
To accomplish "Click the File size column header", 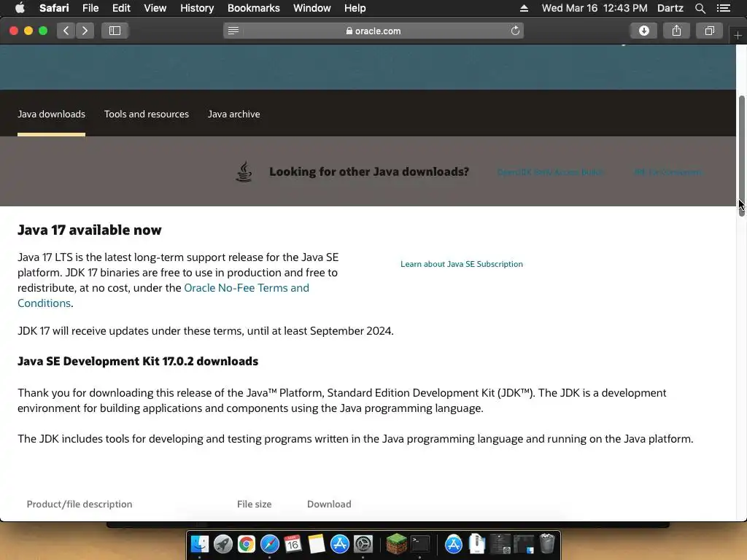I will point(254,504).
